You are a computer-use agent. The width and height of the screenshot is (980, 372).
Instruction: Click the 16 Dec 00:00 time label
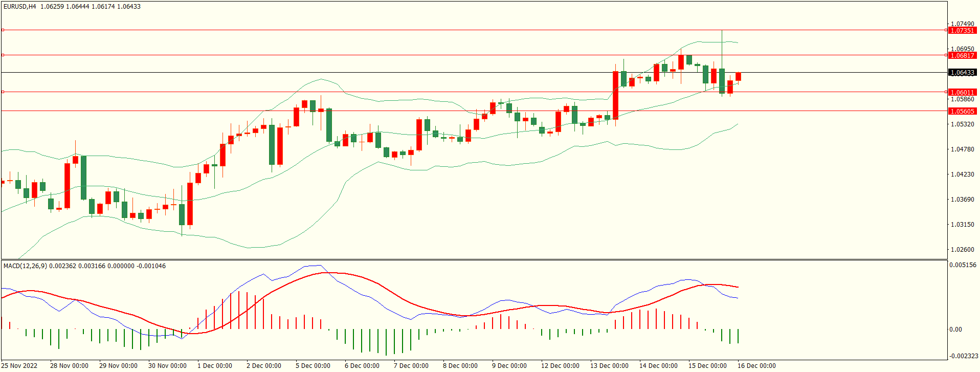pos(756,366)
